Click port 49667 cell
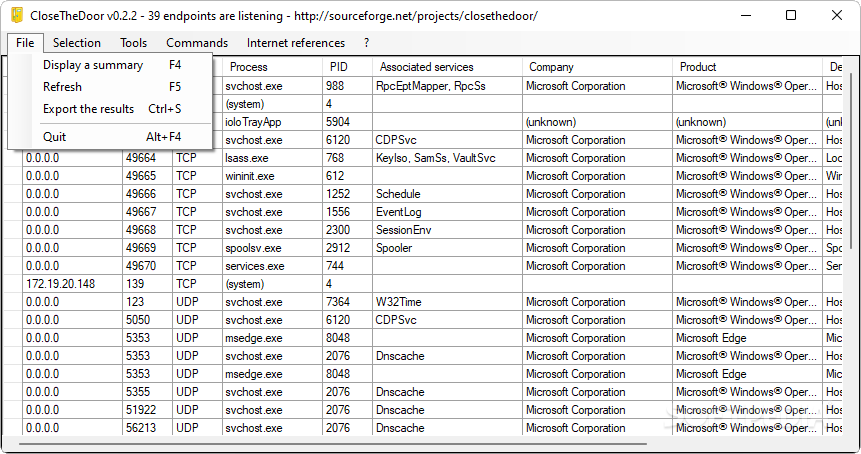861x454 pixels. (148, 212)
